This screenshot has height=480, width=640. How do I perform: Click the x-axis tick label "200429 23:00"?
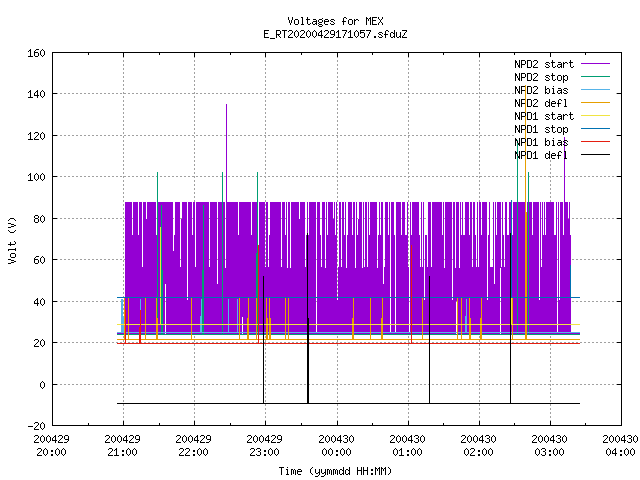(264, 446)
